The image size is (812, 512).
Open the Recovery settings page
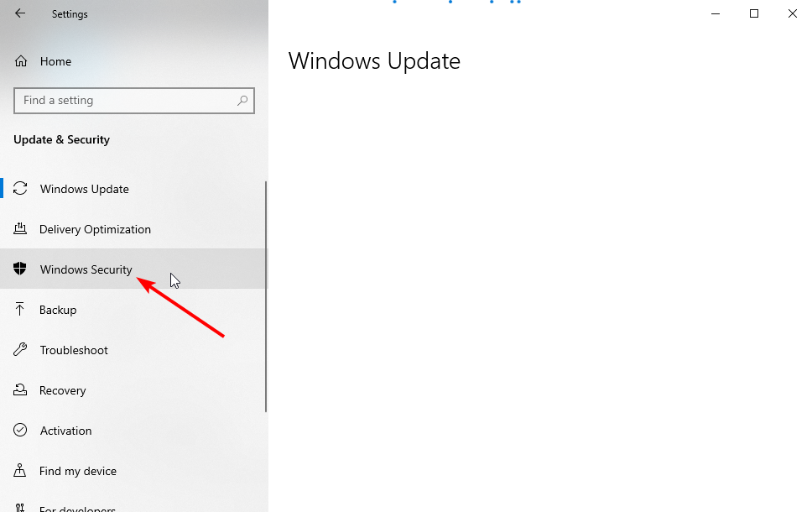133,390
